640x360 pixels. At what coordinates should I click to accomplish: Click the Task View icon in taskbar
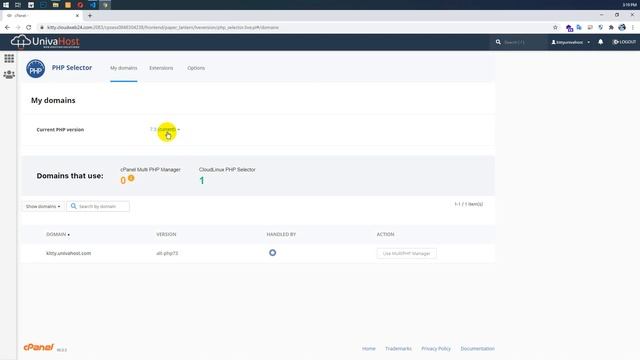click(x=18, y=5)
